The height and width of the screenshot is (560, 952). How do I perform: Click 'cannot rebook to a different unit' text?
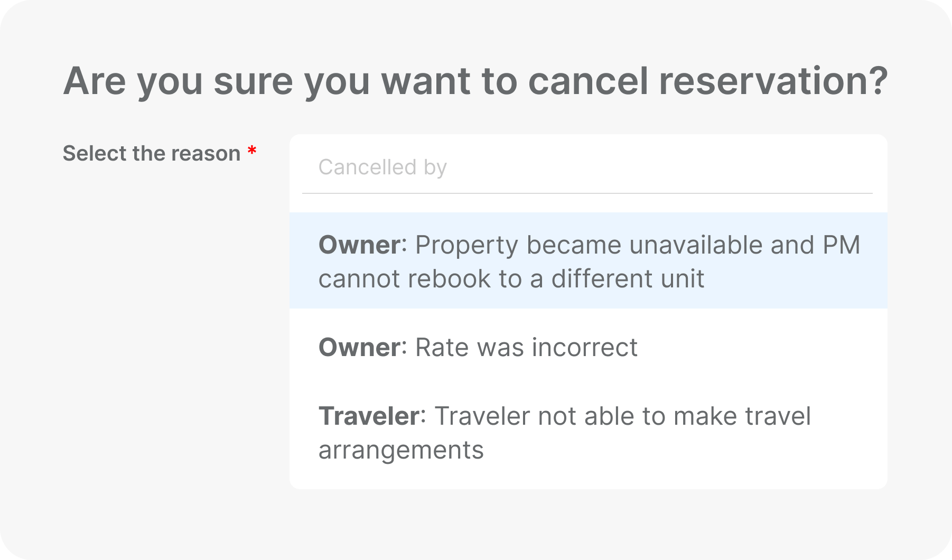pos(511,279)
